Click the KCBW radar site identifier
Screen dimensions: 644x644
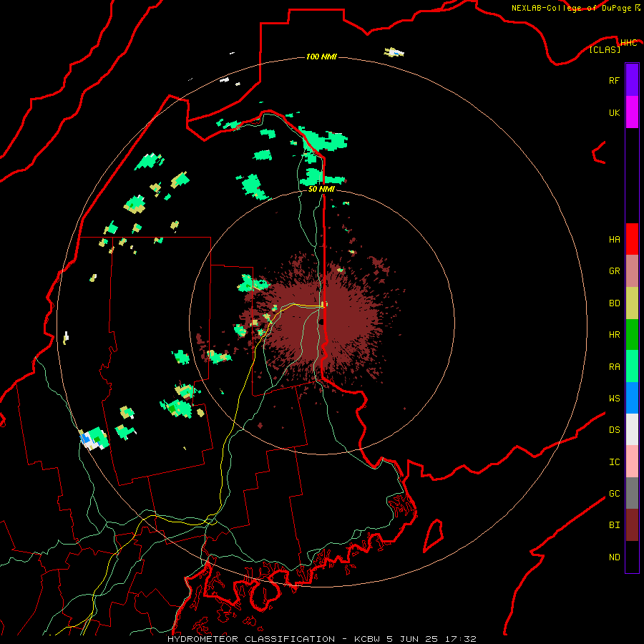click(367, 639)
